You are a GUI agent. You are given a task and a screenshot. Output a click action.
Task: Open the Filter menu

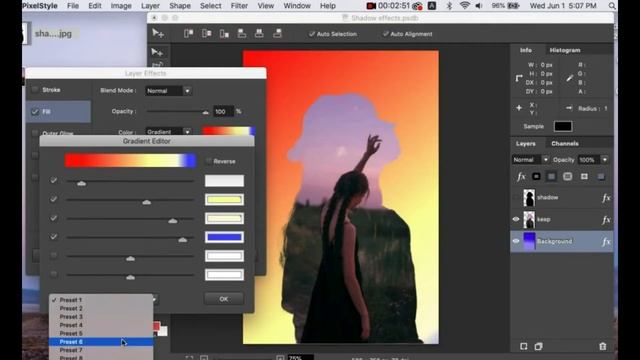[x=239, y=6]
